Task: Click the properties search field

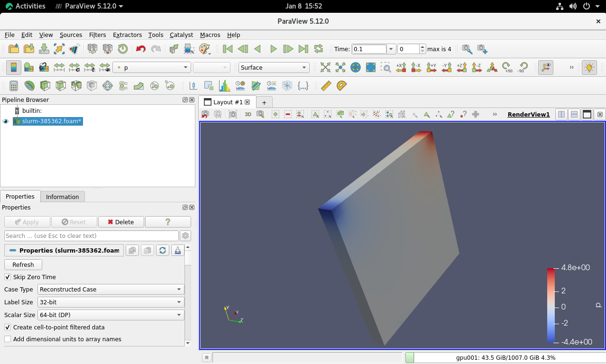Action: pos(91,236)
